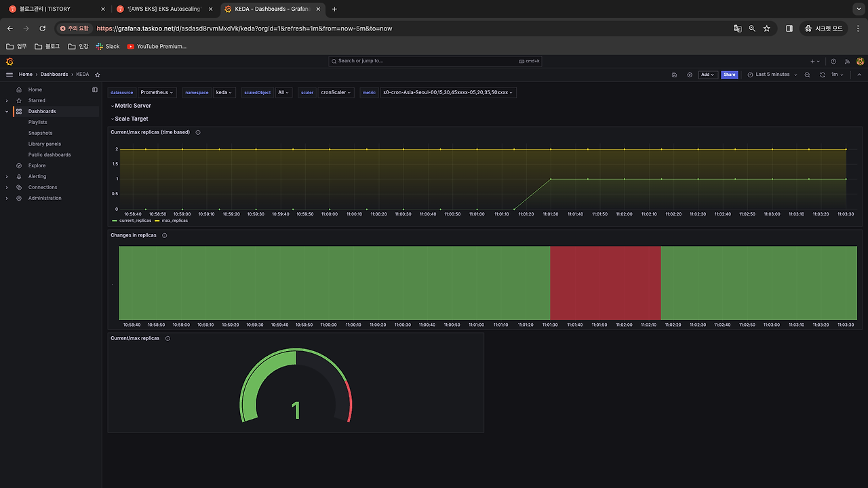Open the 1m refresh interval dropdown

pyautogui.click(x=837, y=75)
